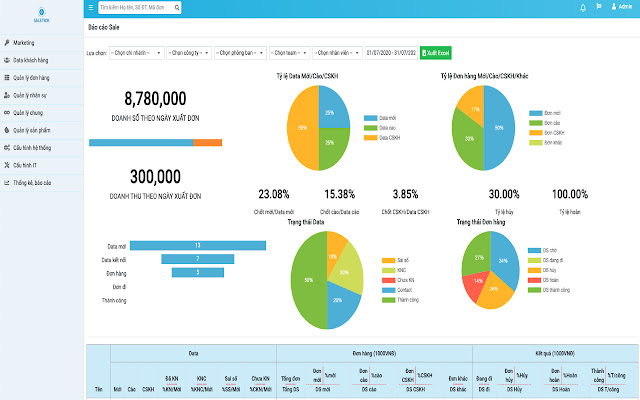The height and width of the screenshot is (400, 640).
Task: Toggle Đơn cũ legend entry
Action: click(x=544, y=123)
